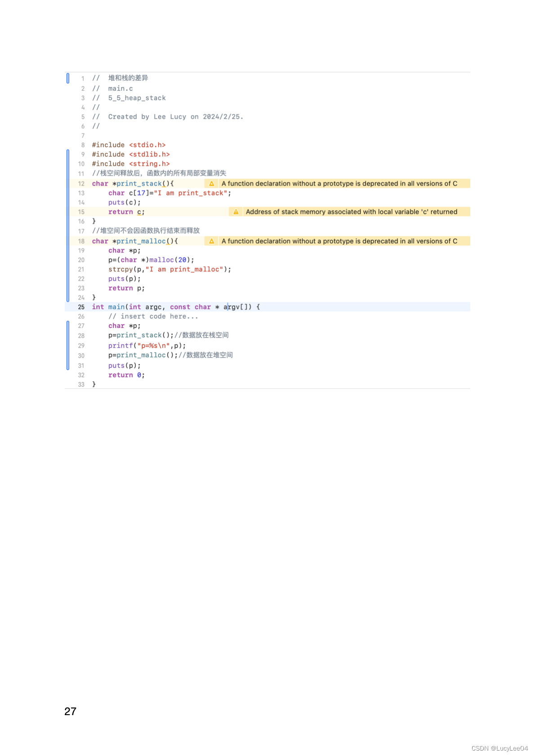Open stack memory address warning message
This screenshot has height=756, width=535.
(352, 212)
